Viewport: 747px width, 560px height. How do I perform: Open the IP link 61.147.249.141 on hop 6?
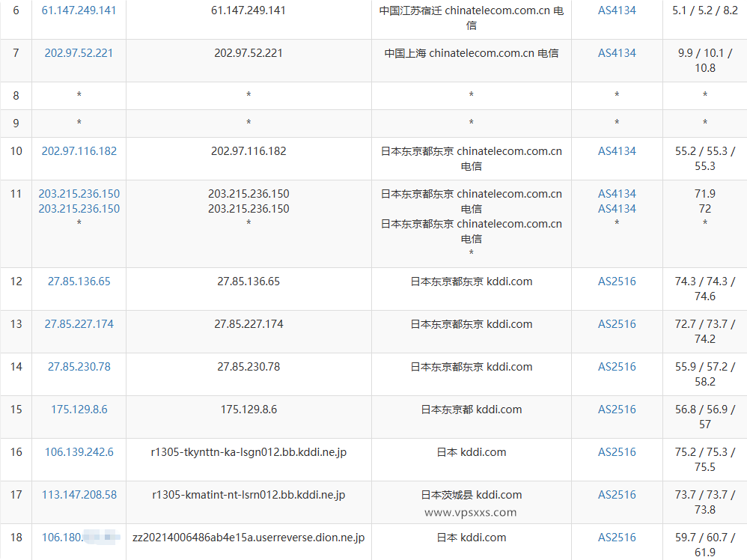point(78,10)
